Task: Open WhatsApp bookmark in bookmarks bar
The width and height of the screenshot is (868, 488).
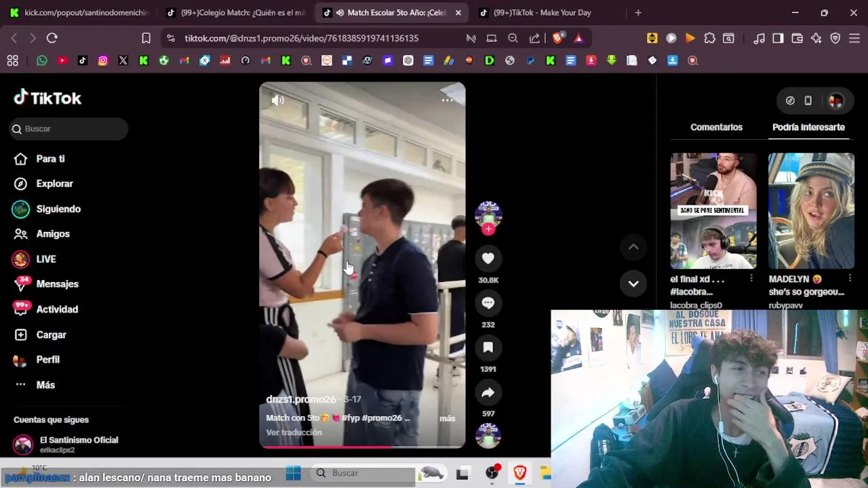Action: click(x=42, y=60)
